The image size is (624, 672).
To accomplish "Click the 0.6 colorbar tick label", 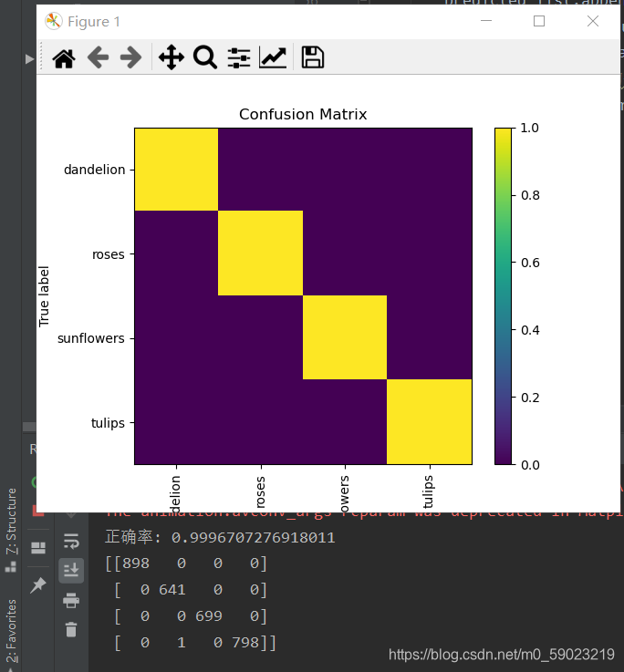I will point(530,263).
